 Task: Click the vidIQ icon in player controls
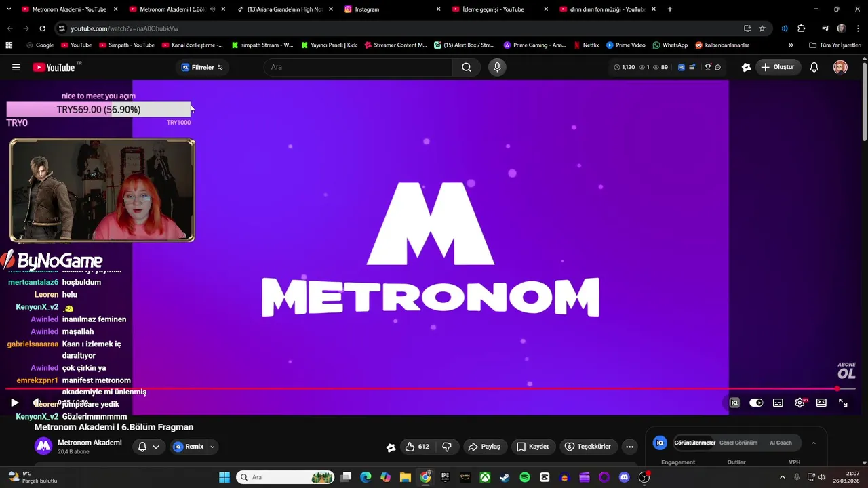[x=734, y=403]
